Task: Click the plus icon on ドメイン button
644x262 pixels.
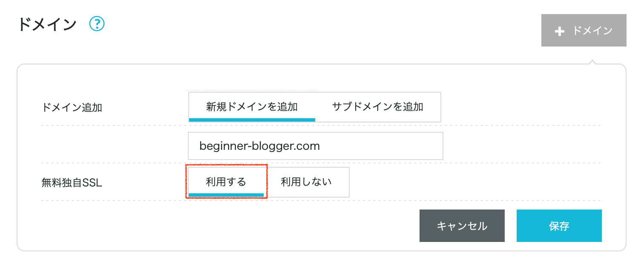Action: pyautogui.click(x=560, y=31)
